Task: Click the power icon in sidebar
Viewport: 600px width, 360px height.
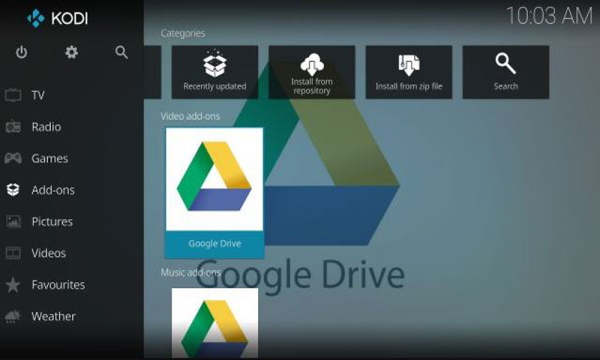Action: pyautogui.click(x=21, y=52)
